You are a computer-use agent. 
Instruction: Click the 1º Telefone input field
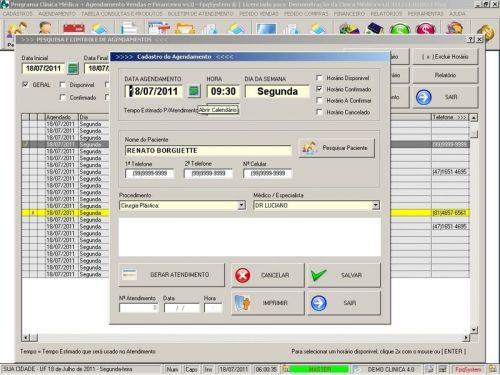(150, 173)
